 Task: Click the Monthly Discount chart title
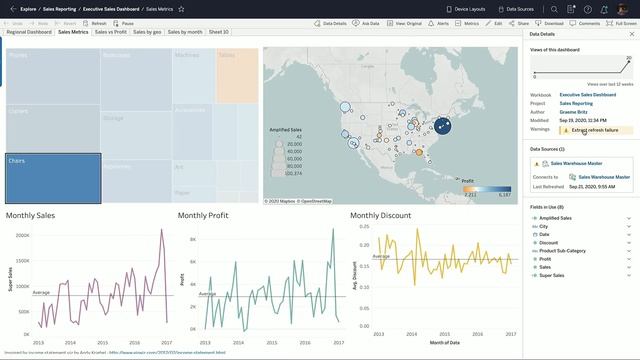tap(380, 216)
